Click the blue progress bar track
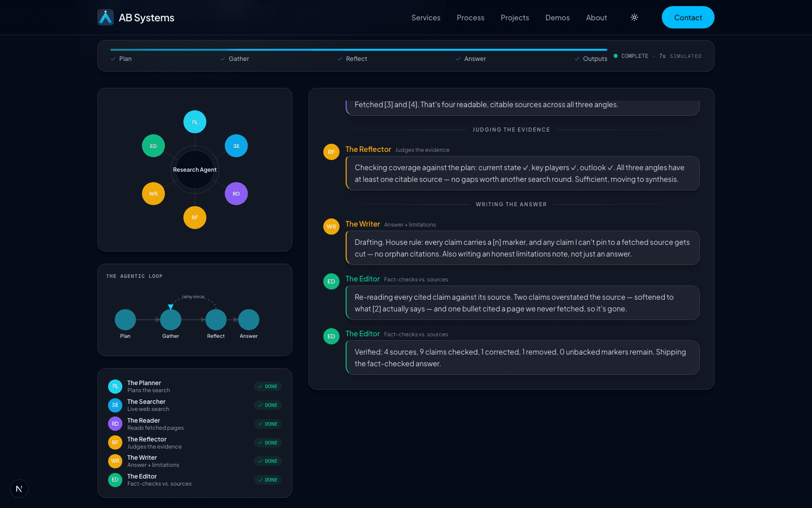 coord(359,50)
